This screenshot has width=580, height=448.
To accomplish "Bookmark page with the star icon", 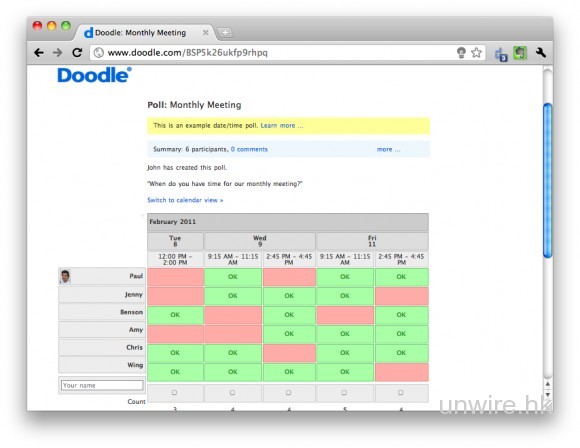I will (476, 53).
